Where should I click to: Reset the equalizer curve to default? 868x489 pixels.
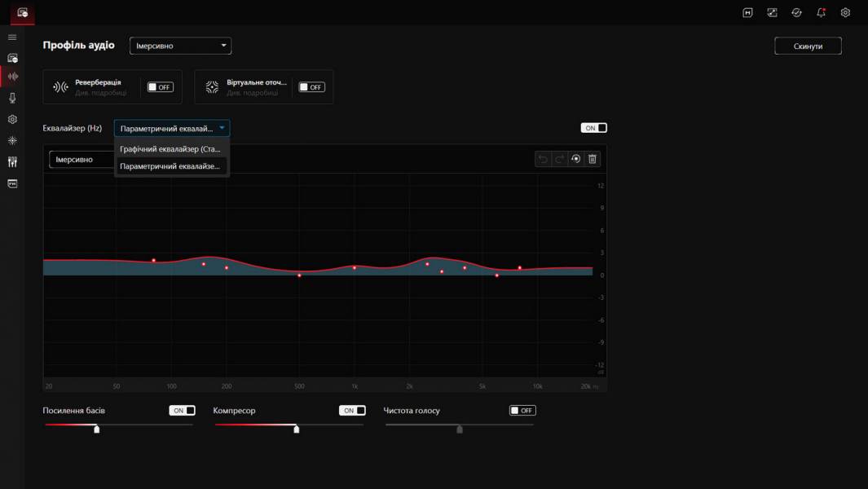(575, 160)
